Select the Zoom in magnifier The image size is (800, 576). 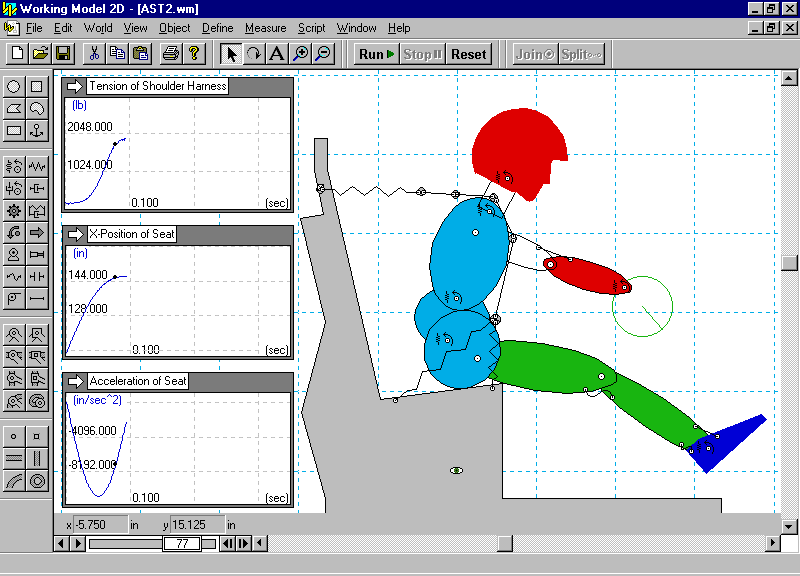(x=301, y=54)
